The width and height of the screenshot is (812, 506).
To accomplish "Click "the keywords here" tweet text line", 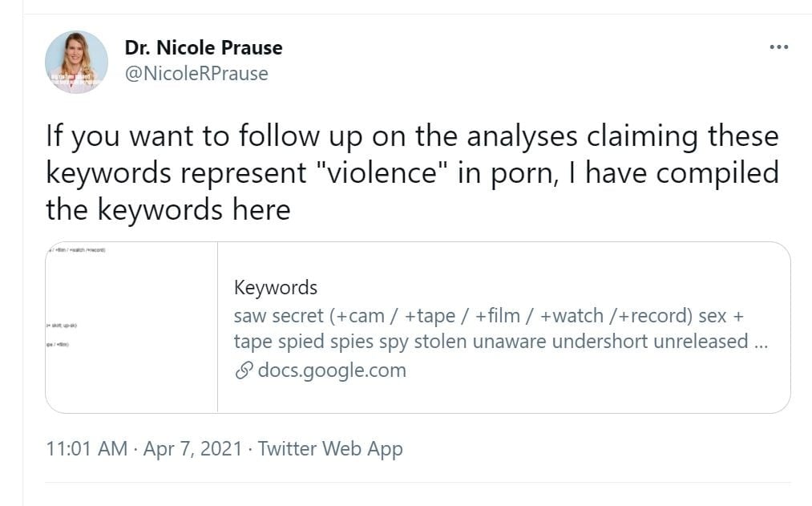I will tap(168, 210).
